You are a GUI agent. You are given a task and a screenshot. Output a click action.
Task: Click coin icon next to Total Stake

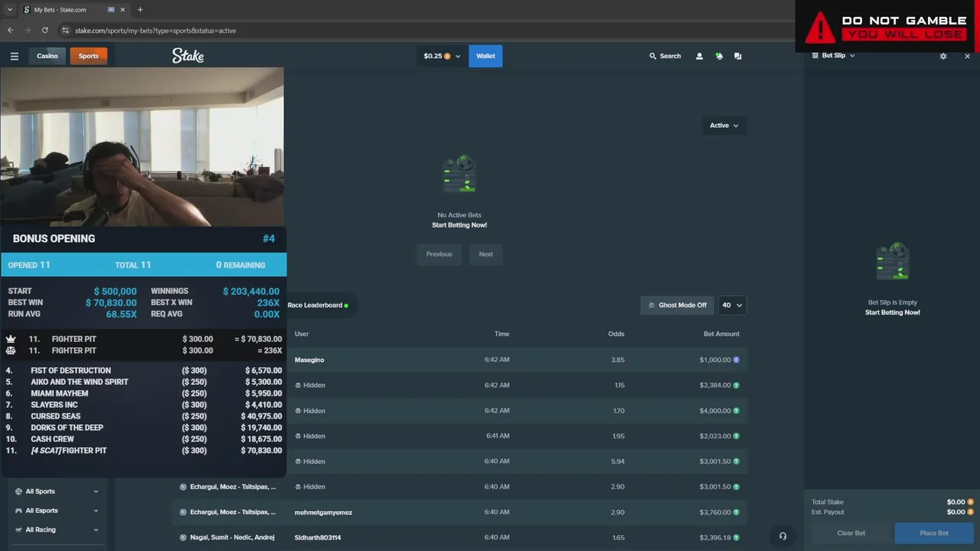tap(970, 502)
